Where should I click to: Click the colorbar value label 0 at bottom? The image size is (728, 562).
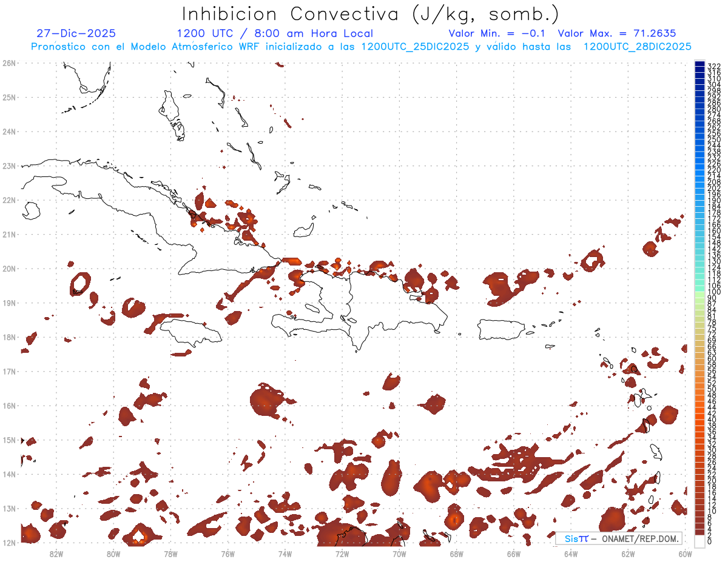710,542
